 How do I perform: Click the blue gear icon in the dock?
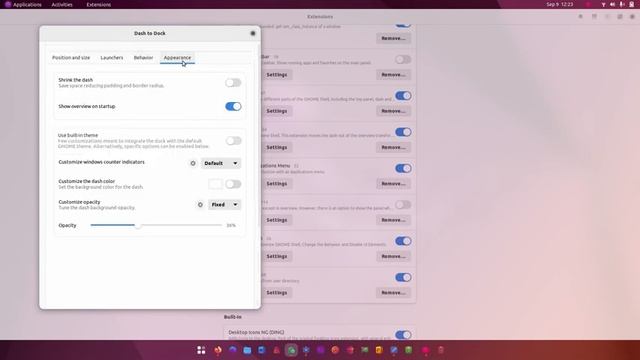[x=306, y=350]
